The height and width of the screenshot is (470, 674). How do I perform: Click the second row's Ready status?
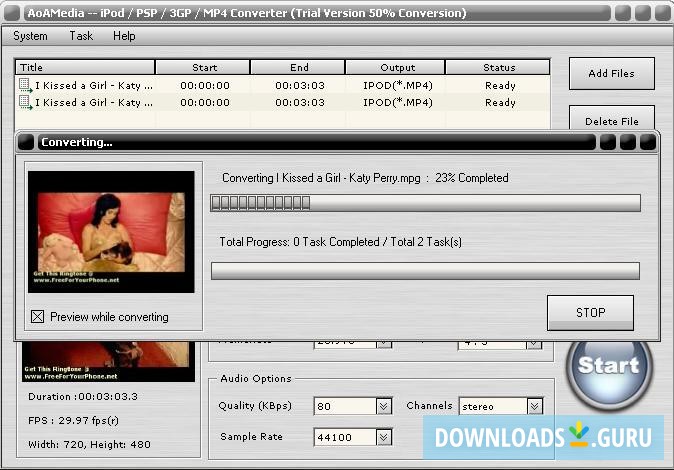point(500,103)
